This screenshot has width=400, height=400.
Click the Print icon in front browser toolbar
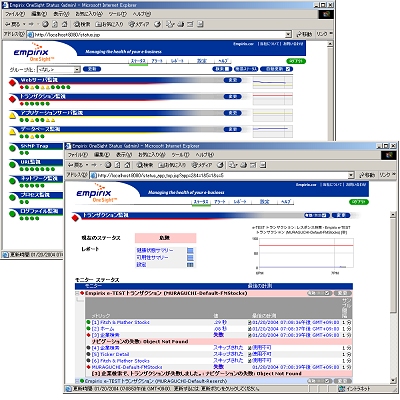pyautogui.click(x=244, y=165)
